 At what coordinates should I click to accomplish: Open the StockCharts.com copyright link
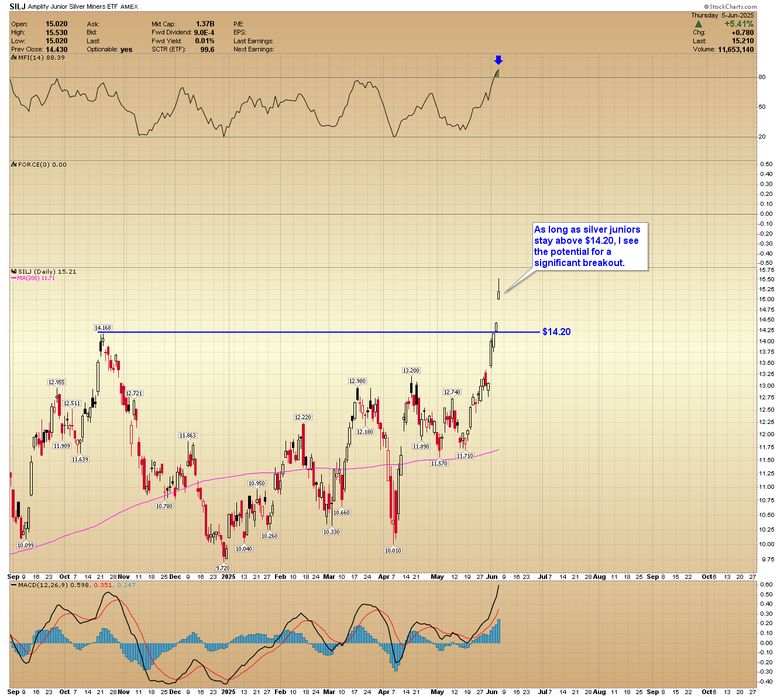(x=731, y=6)
